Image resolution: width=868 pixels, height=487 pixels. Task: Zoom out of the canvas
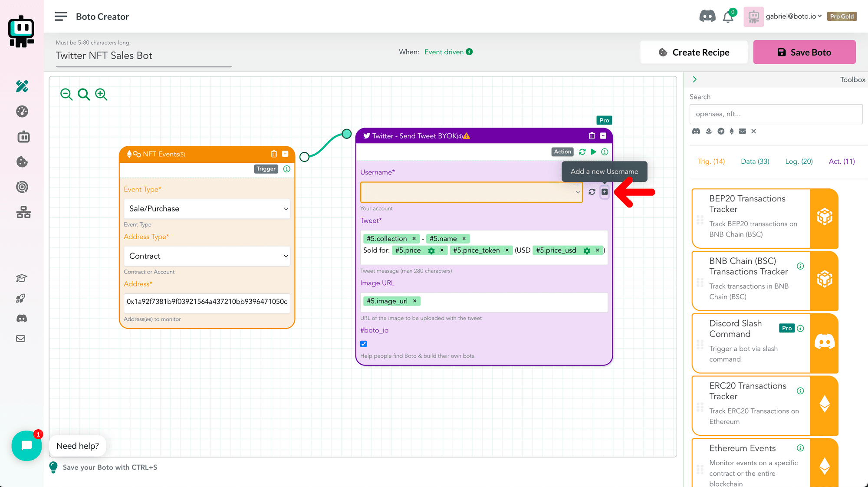tap(66, 94)
